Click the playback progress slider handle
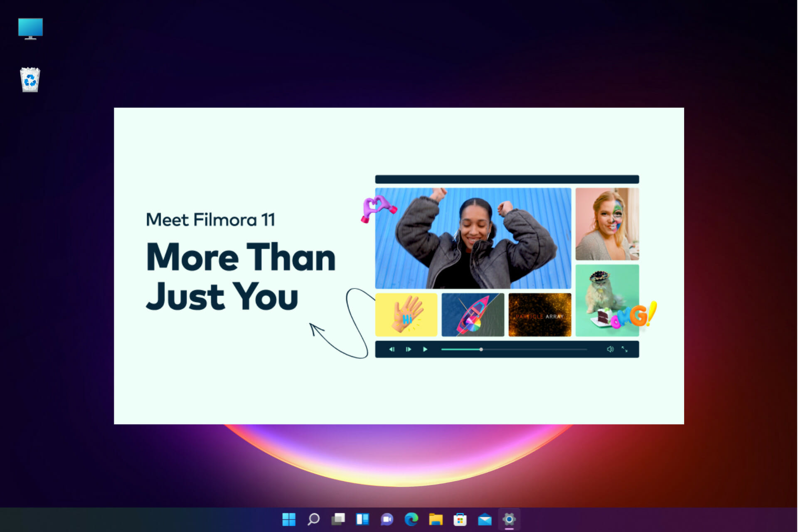Screen dimensions: 798x532 tap(481, 349)
